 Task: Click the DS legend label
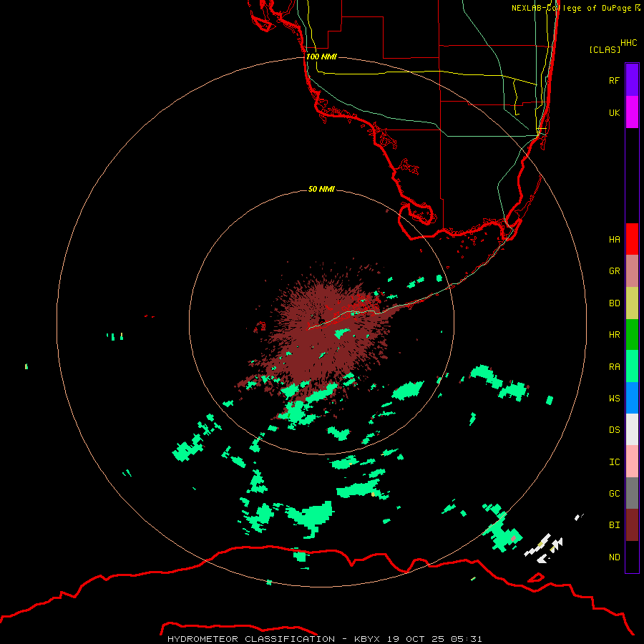click(x=614, y=430)
